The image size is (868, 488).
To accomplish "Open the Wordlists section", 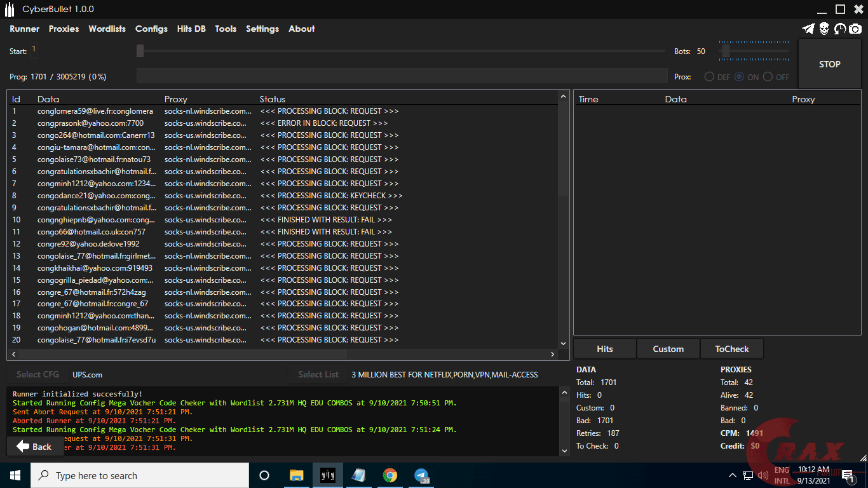I will point(107,29).
